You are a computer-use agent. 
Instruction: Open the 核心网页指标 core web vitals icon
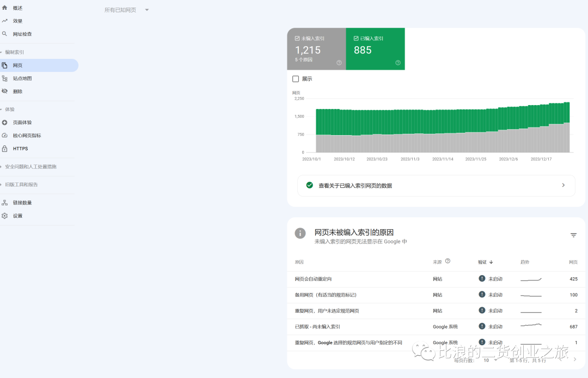[6, 135]
